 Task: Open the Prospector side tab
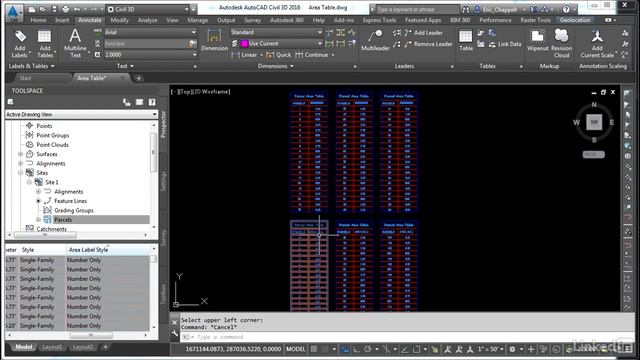163,124
